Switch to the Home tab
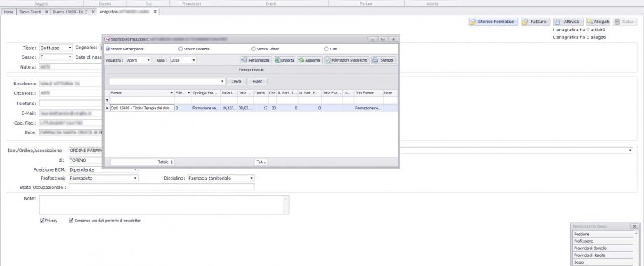Image resolution: width=644 pixels, height=266 pixels. (x=8, y=12)
